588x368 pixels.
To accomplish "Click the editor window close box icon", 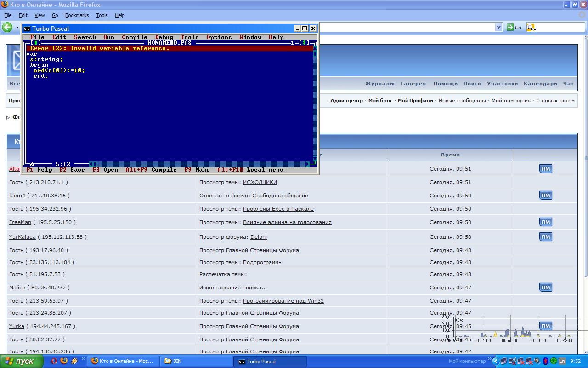I will tap(34, 43).
